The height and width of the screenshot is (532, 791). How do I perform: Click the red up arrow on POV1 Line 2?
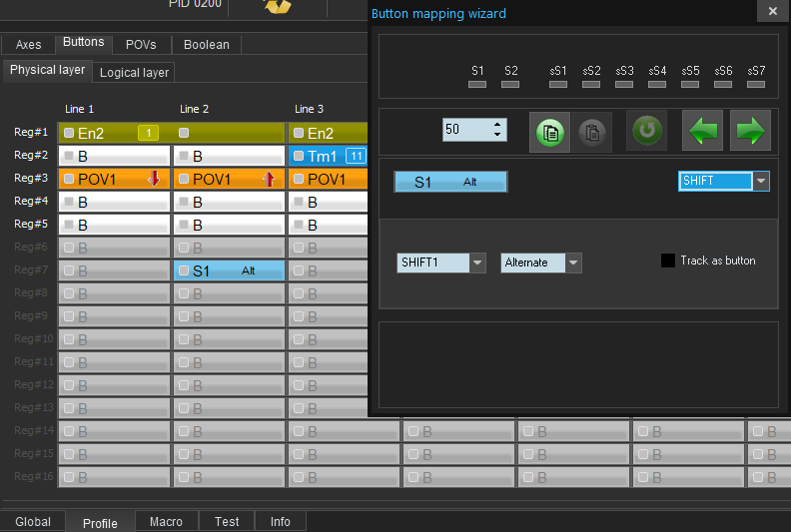269,179
